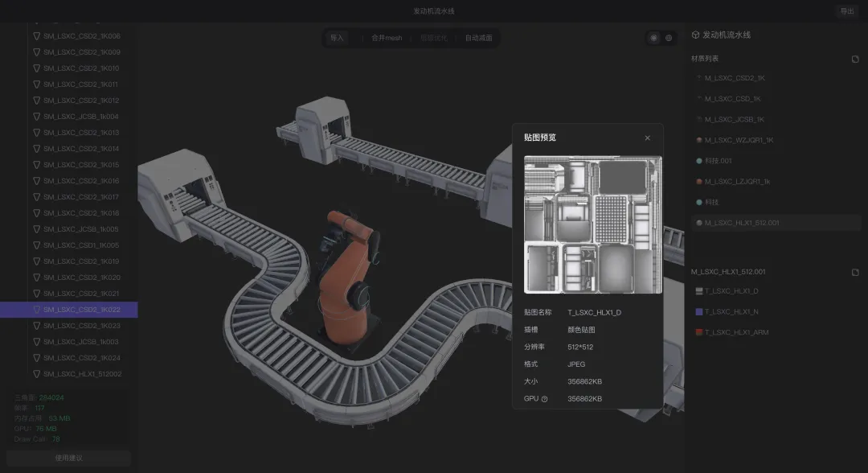Image resolution: width=868 pixels, height=473 pixels.
Task: Click mesh icon of SM_LSXC_CSD1_1K005
Action: [x=36, y=245]
